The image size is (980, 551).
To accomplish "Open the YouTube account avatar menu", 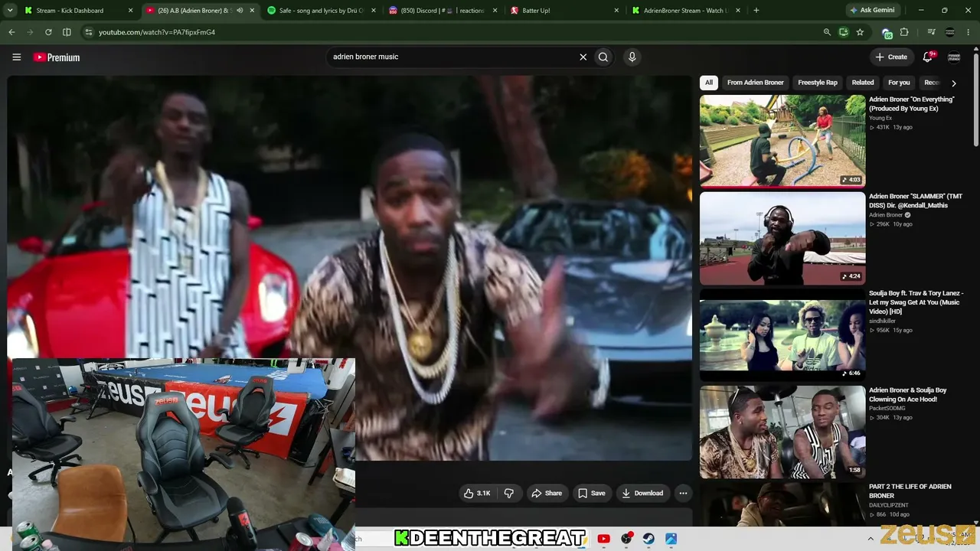I will coord(954,57).
